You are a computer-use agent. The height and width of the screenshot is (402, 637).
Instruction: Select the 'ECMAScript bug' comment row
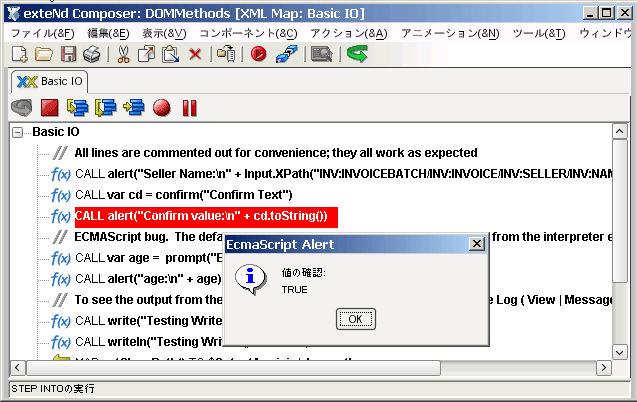tap(148, 237)
